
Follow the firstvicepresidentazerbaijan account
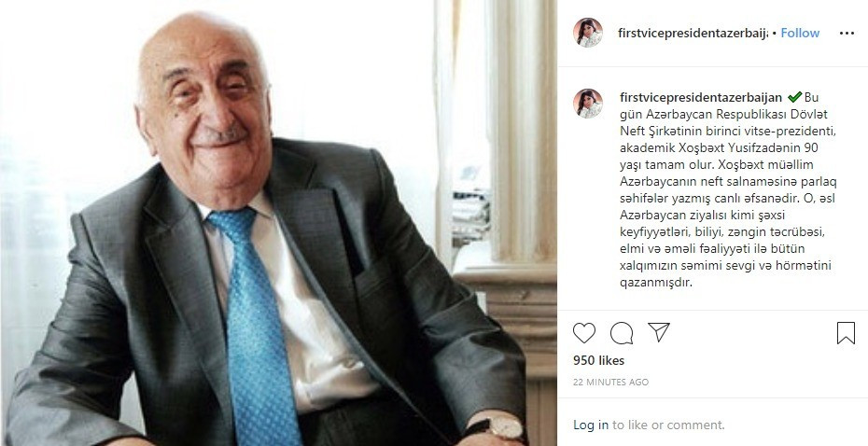tap(800, 34)
